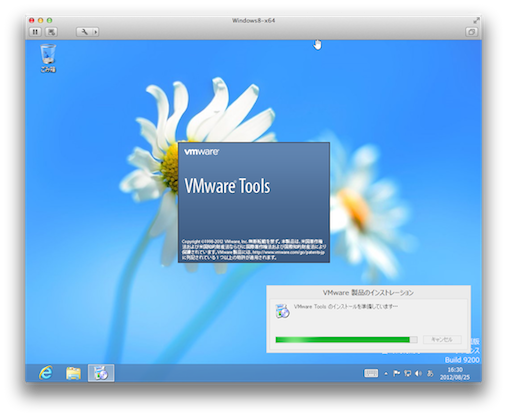Open Action Center flag icon
This screenshot has width=507, height=417.
coord(396,373)
